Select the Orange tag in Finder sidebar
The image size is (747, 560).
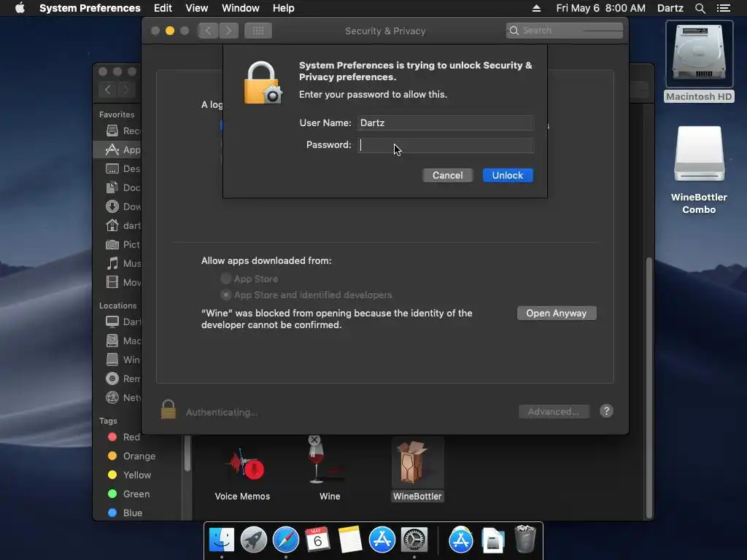point(131,456)
